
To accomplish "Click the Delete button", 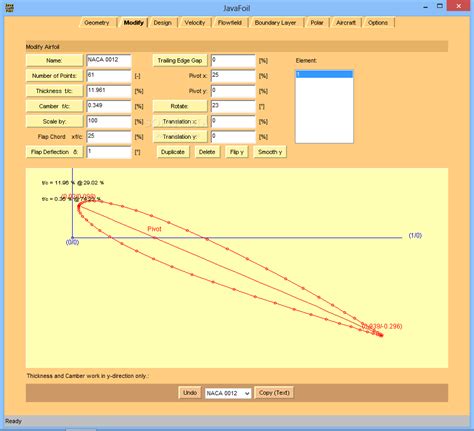I will 207,152.
